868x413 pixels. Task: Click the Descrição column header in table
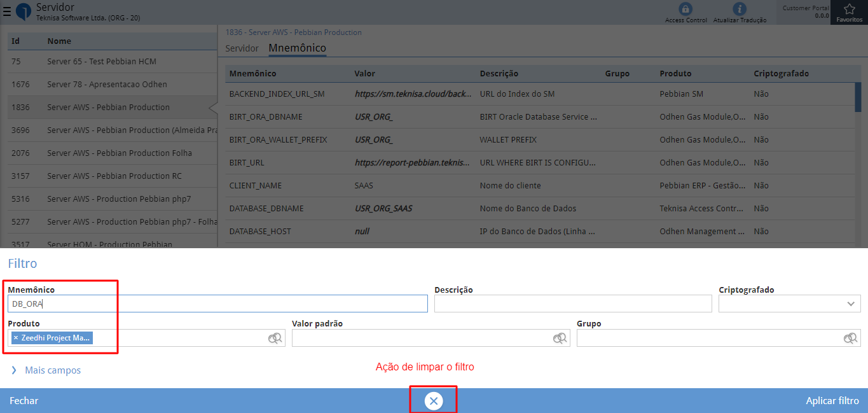pyautogui.click(x=499, y=74)
